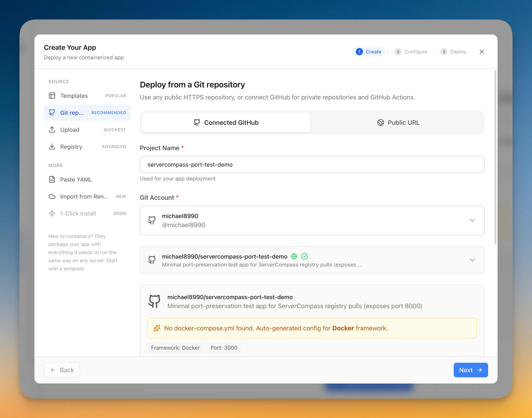532x418 pixels.
Task: Click the globe icon on Public URL tab
Action: coord(380,122)
